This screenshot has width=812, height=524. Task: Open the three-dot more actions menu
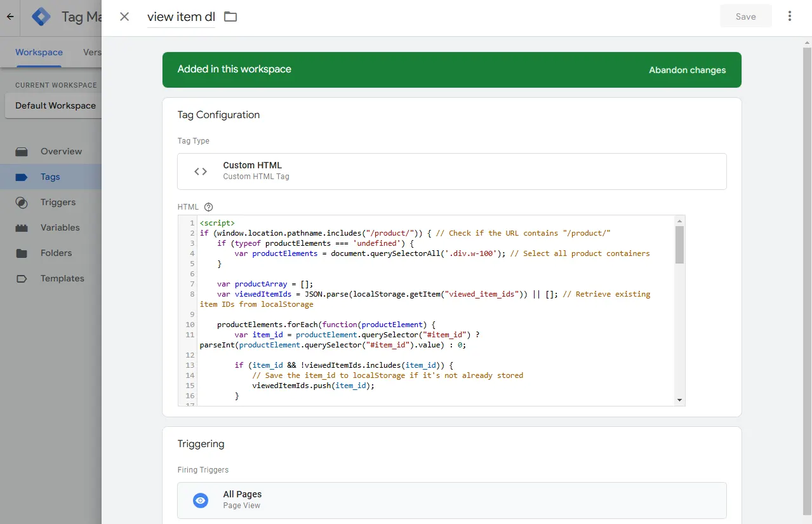click(790, 17)
